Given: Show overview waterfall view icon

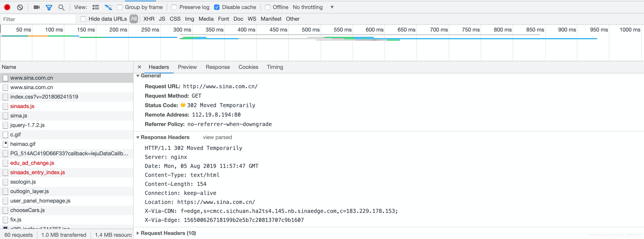Looking at the screenshot, I should click(108, 7).
